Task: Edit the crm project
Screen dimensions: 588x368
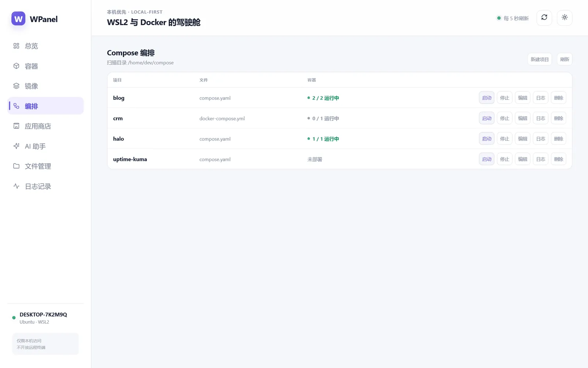Action: coord(523,118)
